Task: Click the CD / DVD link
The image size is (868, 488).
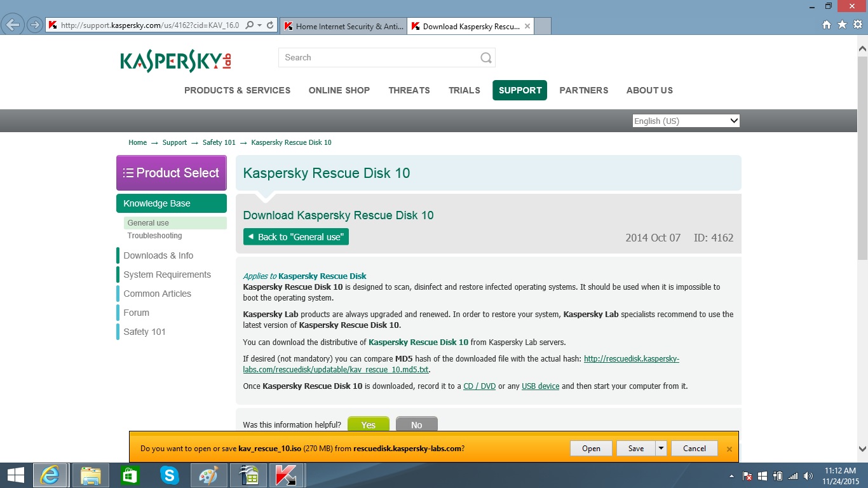Action: 480,386
